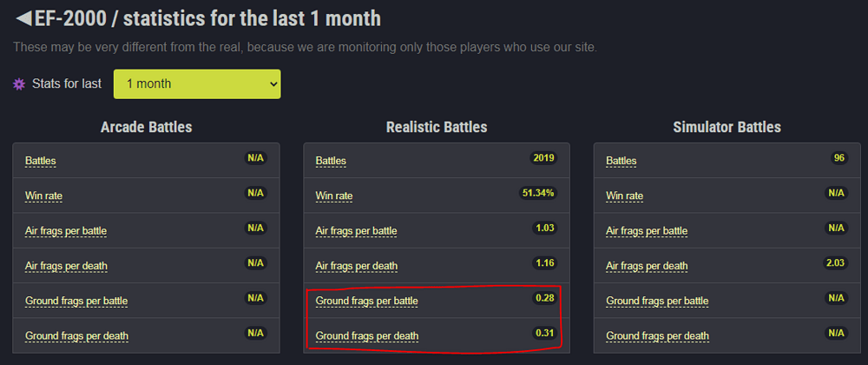Click Win rate in Arcade Battles
The width and height of the screenshot is (868, 365).
[x=44, y=196]
